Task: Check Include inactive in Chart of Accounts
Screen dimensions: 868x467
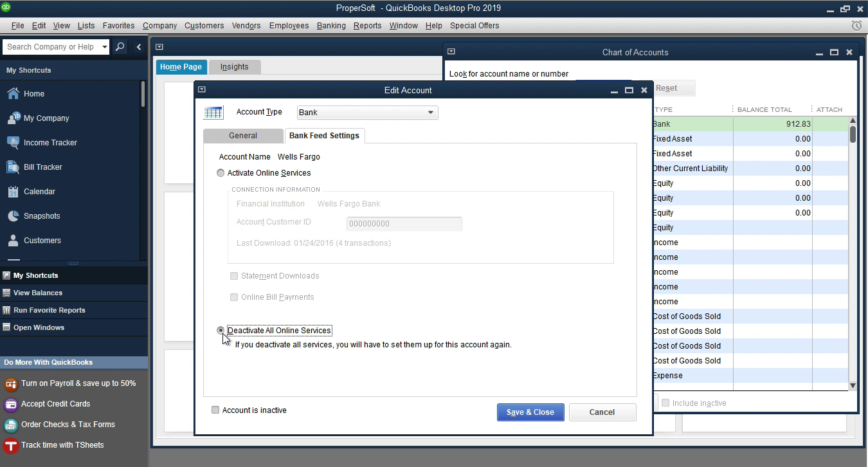Action: [x=665, y=403]
